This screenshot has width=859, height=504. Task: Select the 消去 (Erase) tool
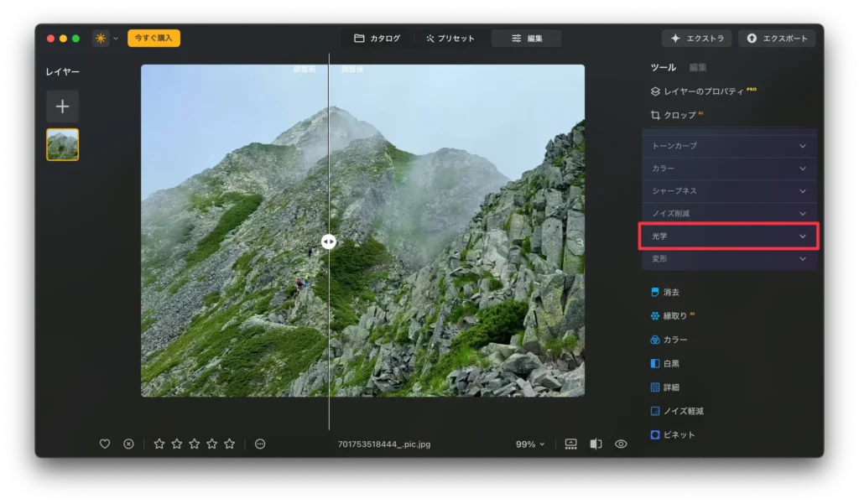point(671,291)
